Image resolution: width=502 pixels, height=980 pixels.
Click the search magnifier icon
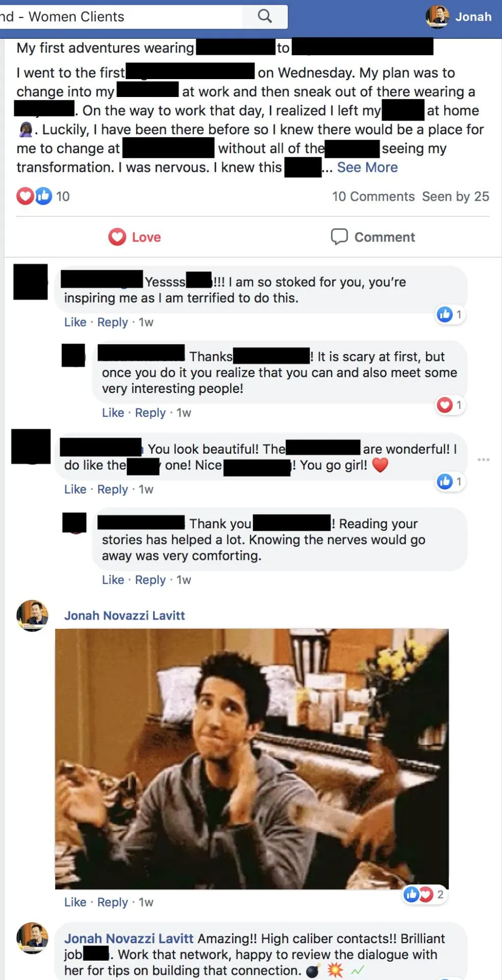pos(265,16)
